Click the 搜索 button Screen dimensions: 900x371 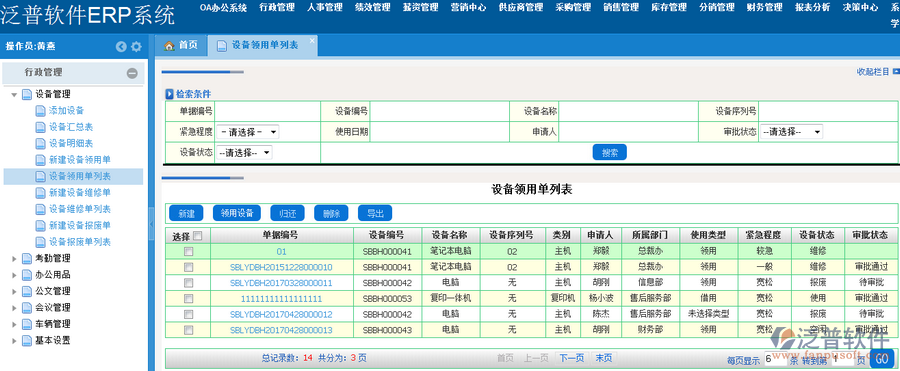pos(610,152)
